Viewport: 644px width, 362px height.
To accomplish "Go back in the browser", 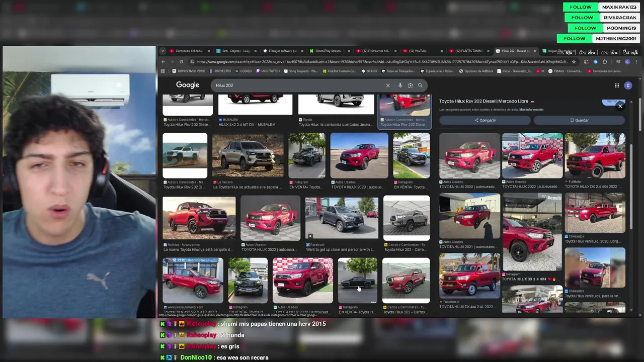I will pos(163,62).
